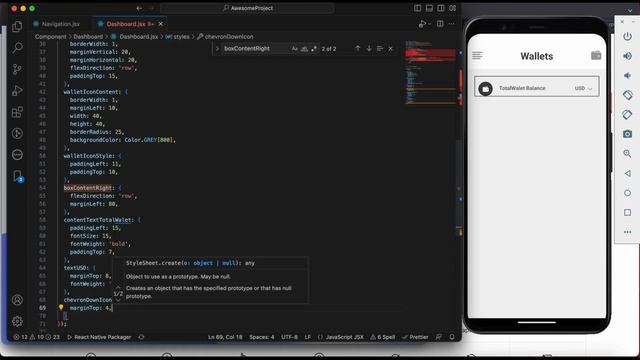Open the USD currency dropdown

pyautogui.click(x=583, y=88)
